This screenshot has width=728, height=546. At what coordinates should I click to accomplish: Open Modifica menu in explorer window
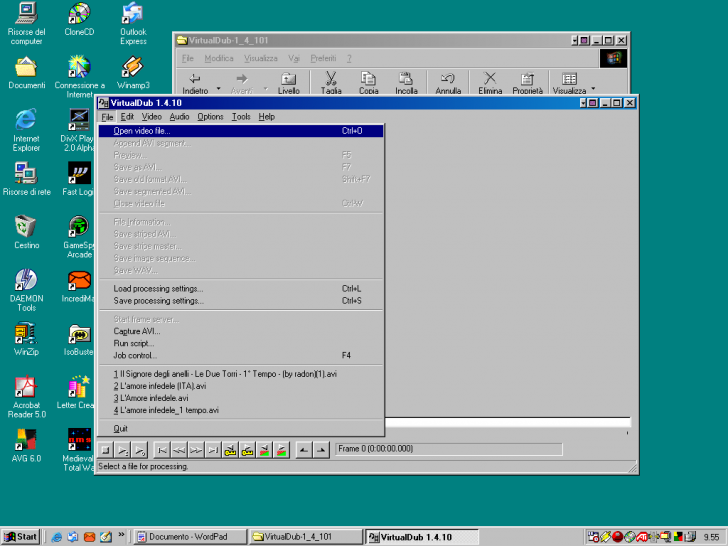click(219, 58)
